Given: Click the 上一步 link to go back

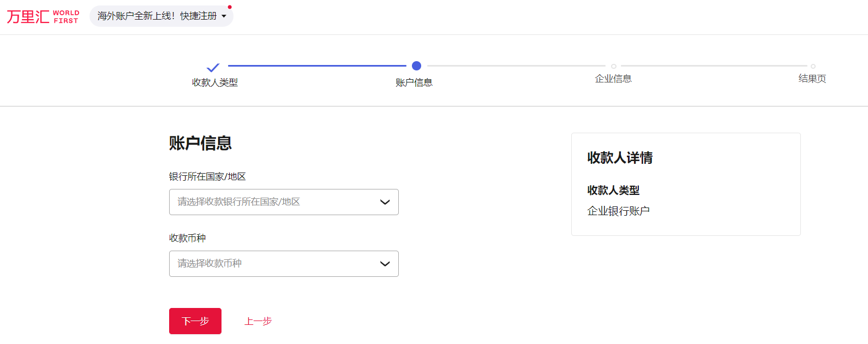Looking at the screenshot, I should 258,321.
